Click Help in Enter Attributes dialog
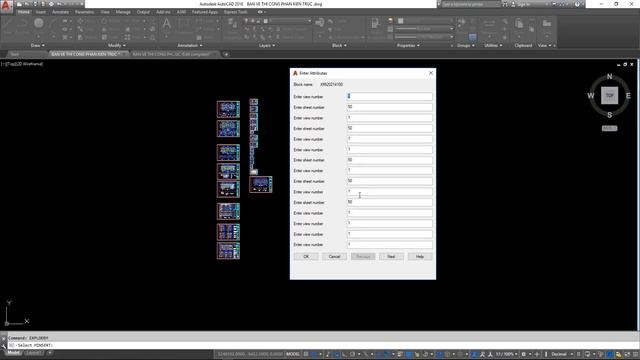The image size is (640, 360). pyautogui.click(x=420, y=257)
